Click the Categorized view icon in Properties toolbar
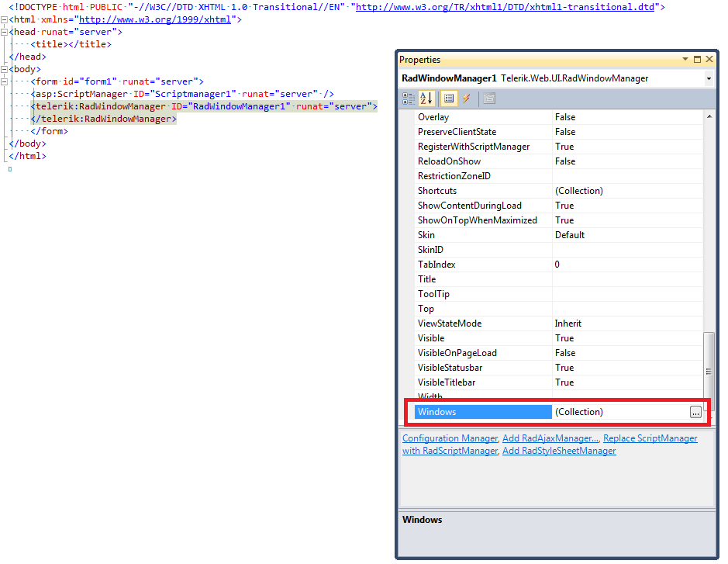The width and height of the screenshot is (728, 564). pyautogui.click(x=409, y=99)
